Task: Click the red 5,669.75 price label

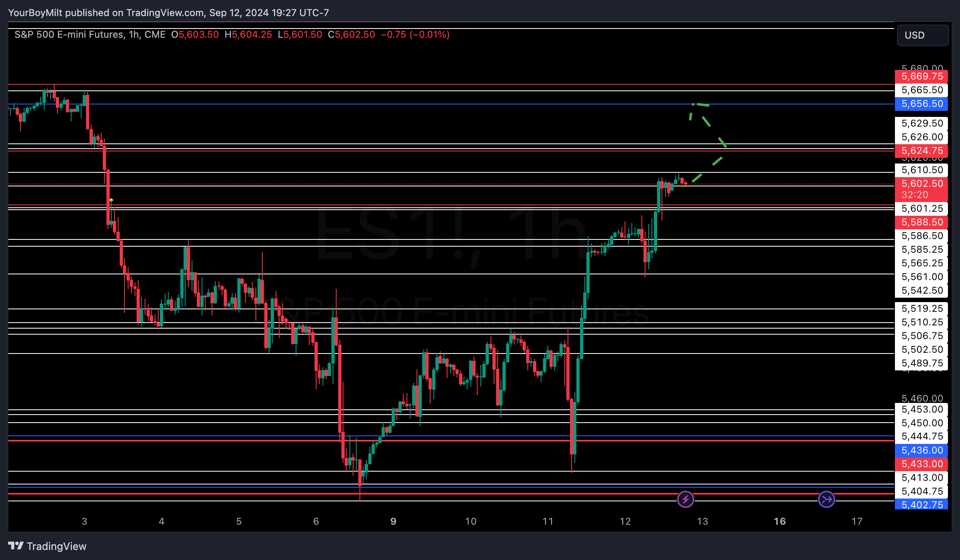Action: pyautogui.click(x=921, y=76)
